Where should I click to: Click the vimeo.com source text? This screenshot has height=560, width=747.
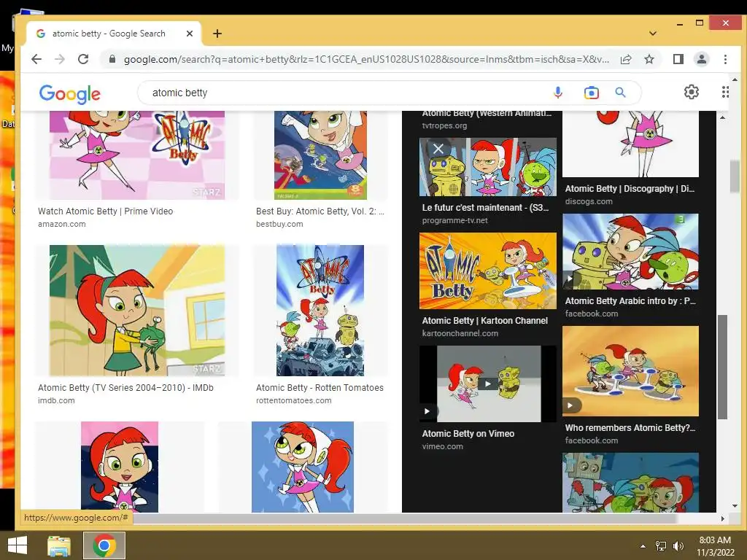(x=443, y=446)
